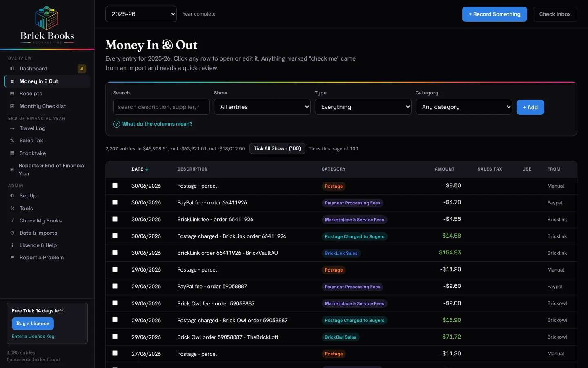Open What do the columns mean link
Viewport: 588px width, 368px height.
[x=157, y=124]
